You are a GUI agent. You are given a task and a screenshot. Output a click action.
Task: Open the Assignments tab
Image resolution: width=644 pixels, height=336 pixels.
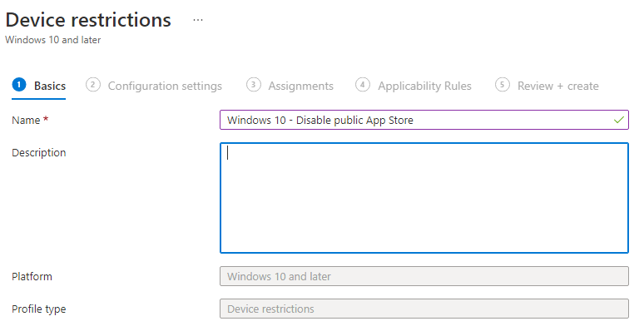point(300,86)
